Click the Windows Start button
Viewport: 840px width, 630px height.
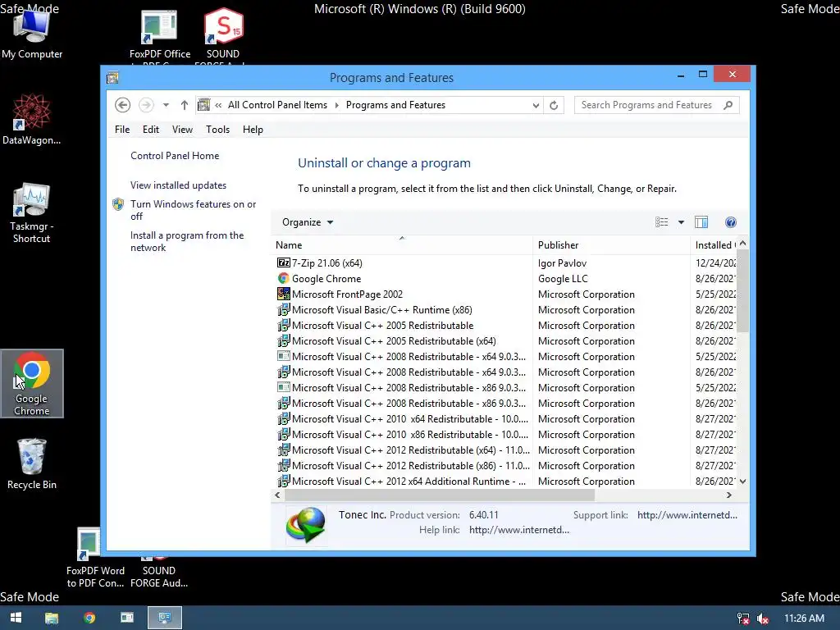tap(16, 618)
